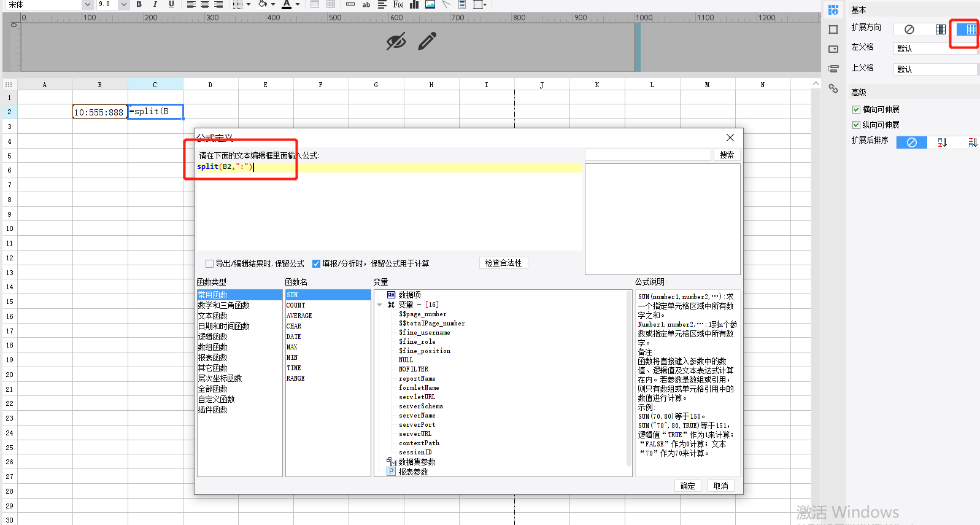
Task: Insert an image element
Action: click(430, 4)
